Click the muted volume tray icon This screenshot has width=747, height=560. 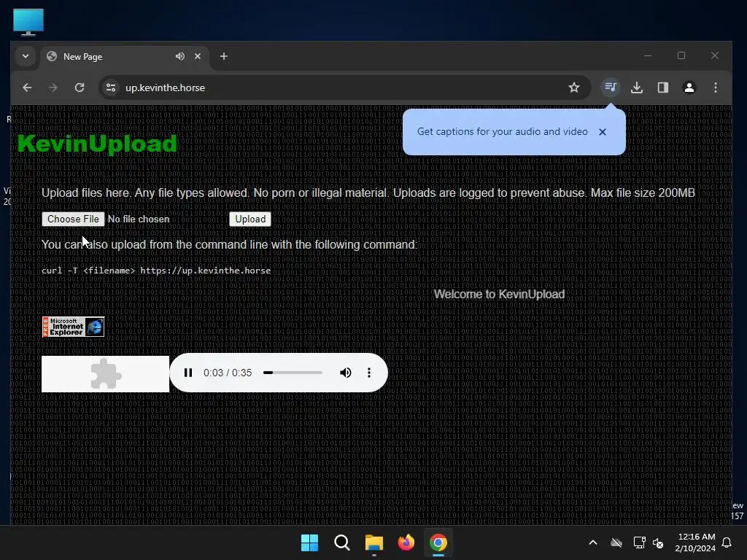[x=658, y=542]
